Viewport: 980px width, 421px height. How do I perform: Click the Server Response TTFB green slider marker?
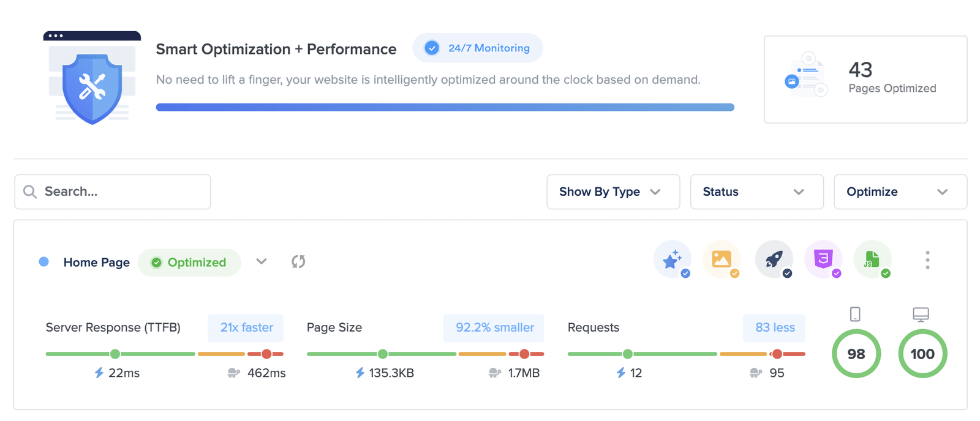[x=115, y=354]
